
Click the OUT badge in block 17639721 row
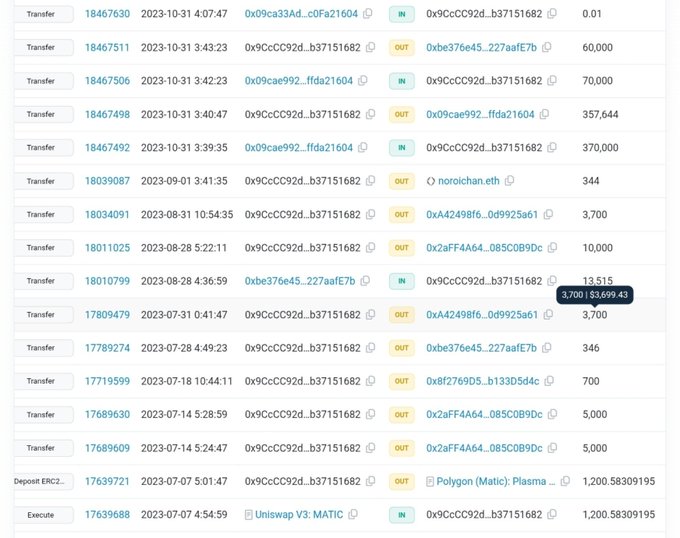(x=402, y=481)
